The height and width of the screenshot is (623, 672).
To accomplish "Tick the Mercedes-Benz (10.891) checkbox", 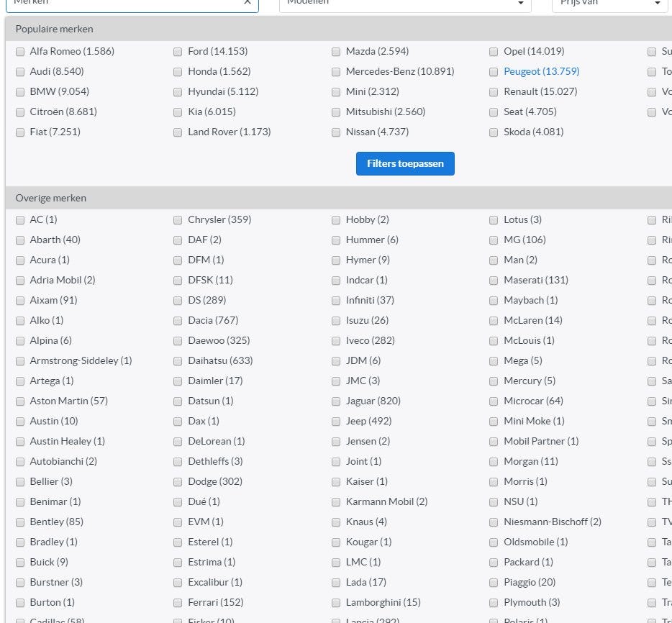I will click(336, 72).
